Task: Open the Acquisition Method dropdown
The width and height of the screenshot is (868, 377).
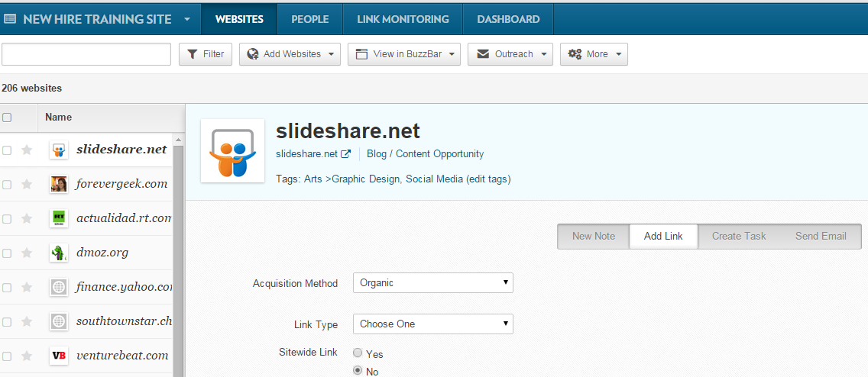Action: pyautogui.click(x=433, y=282)
